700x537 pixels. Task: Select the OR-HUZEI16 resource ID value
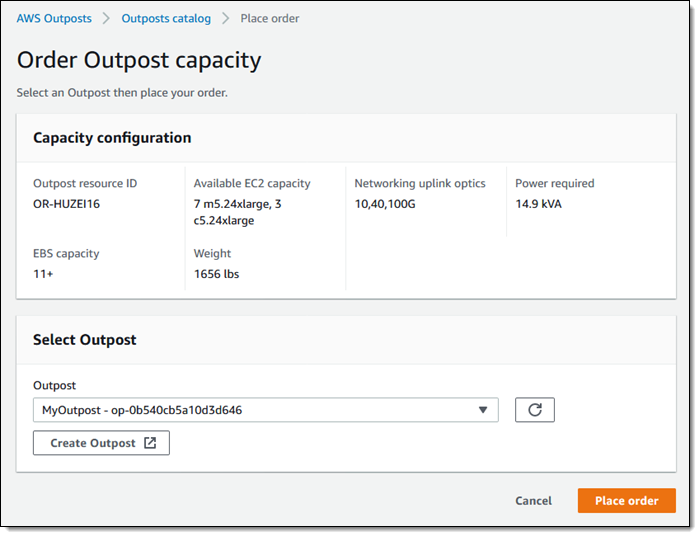coord(67,204)
